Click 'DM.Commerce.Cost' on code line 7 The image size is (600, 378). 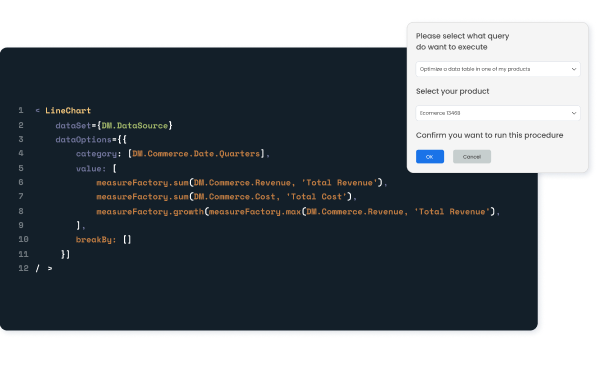tap(234, 197)
